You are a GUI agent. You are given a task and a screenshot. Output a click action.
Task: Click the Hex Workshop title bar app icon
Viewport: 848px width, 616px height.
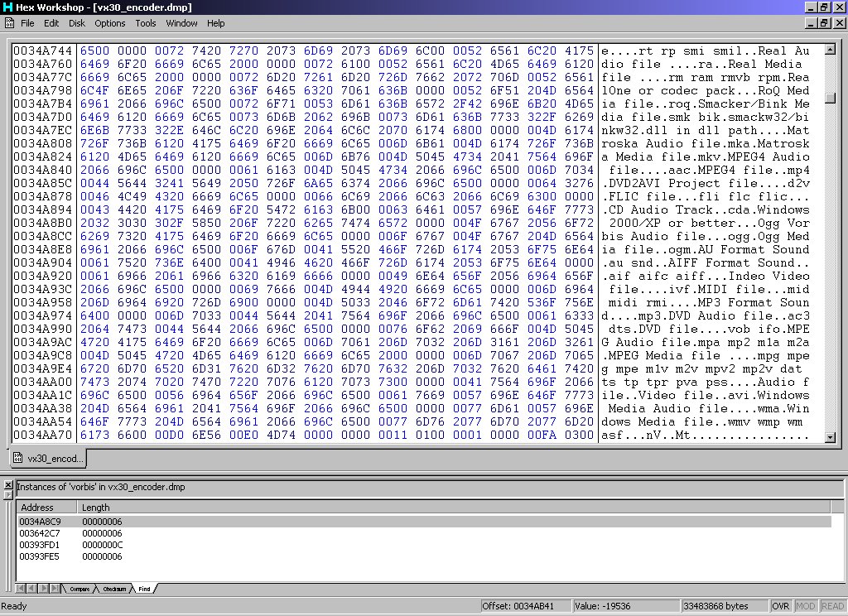point(7,7)
